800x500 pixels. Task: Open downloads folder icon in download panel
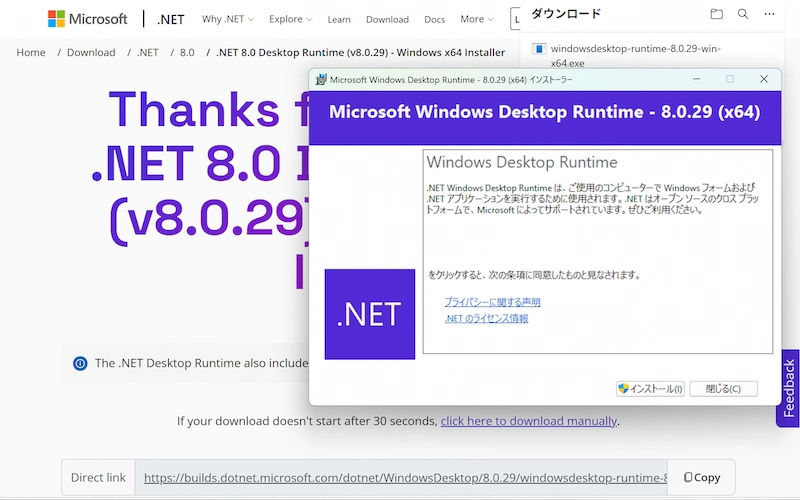(x=716, y=14)
